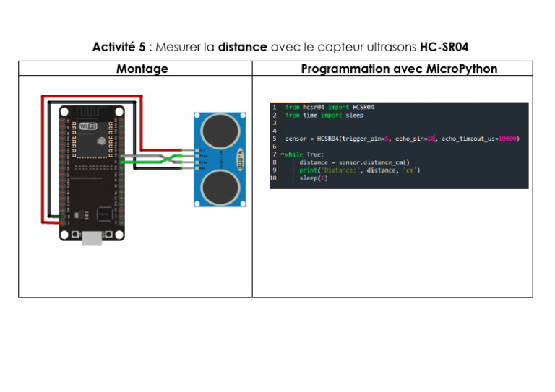Click the 'echo_pin=18' parameter
Viewport: 555px width, 392px height.
[415, 139]
